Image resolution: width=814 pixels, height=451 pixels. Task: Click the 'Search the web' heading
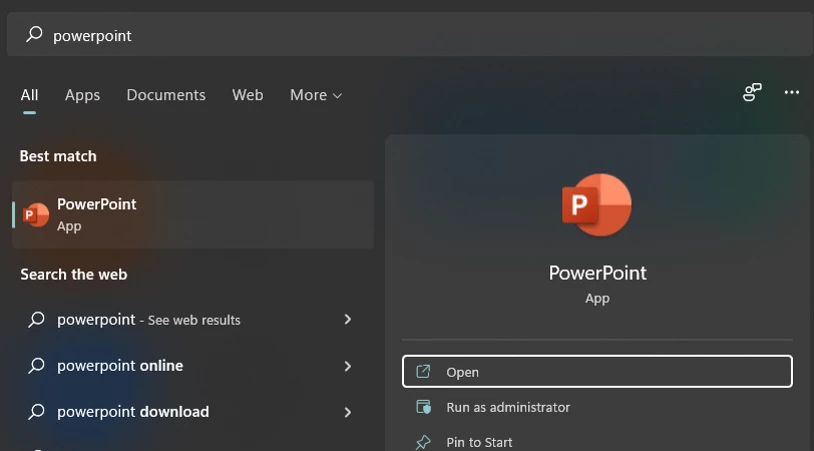point(74,275)
